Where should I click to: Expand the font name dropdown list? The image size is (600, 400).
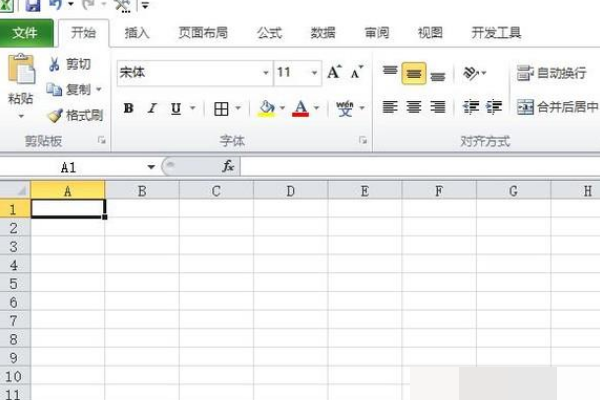click(266, 72)
